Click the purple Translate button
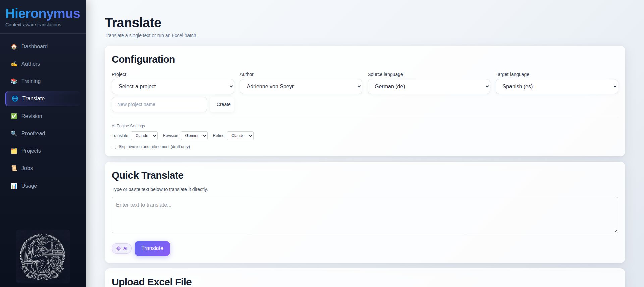 pyautogui.click(x=152, y=248)
